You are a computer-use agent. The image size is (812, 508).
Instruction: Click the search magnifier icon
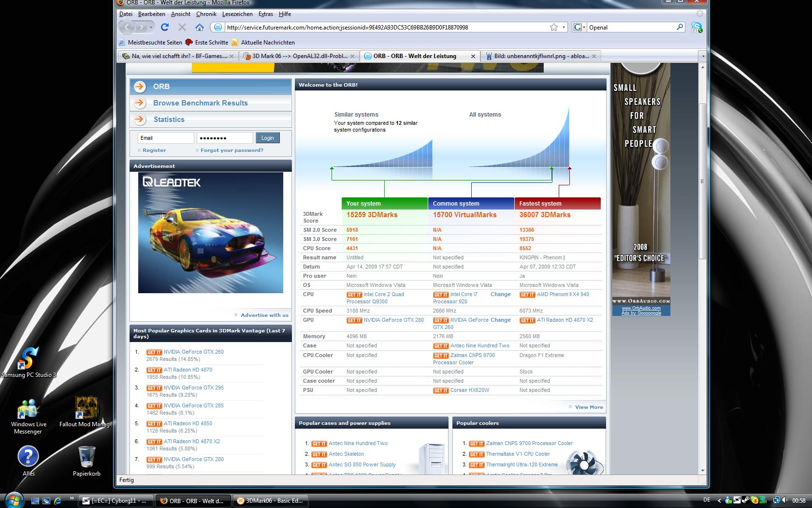pos(680,27)
